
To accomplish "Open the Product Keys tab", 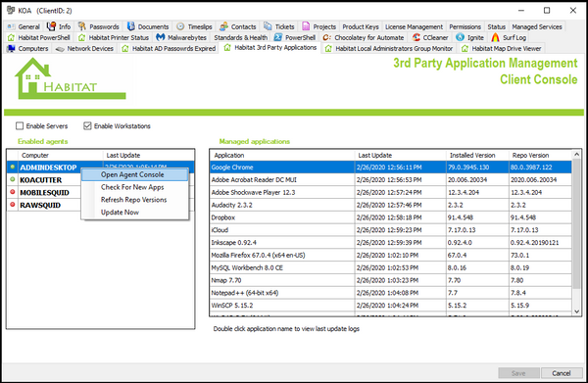I will [361, 26].
